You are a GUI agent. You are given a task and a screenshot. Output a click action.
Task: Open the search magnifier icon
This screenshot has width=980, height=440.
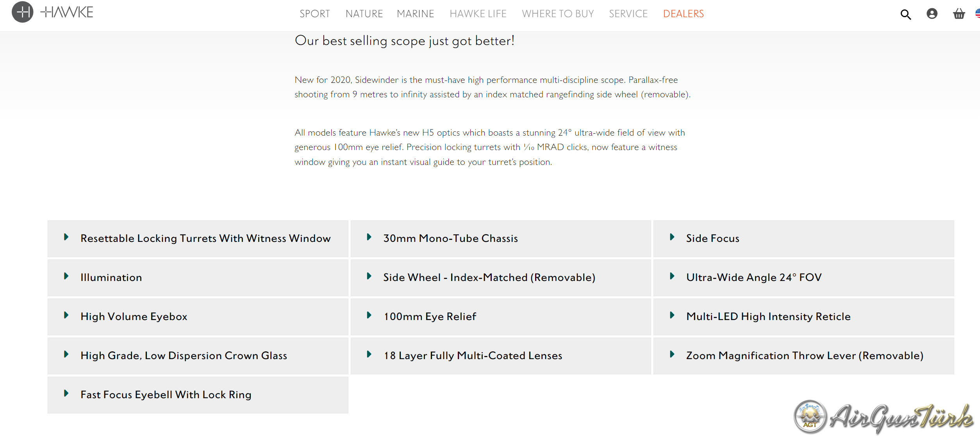(x=905, y=14)
